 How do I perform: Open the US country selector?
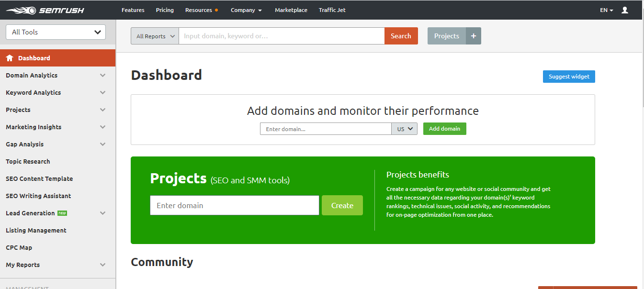tap(405, 129)
